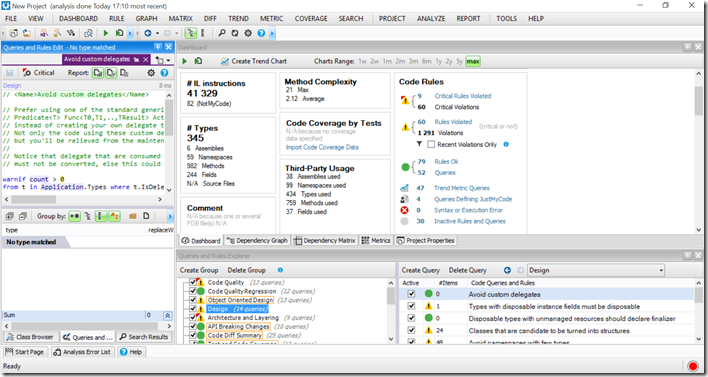708x377 pixels.
Task: Toggle the Critical rule flag button
Action: [x=39, y=73]
